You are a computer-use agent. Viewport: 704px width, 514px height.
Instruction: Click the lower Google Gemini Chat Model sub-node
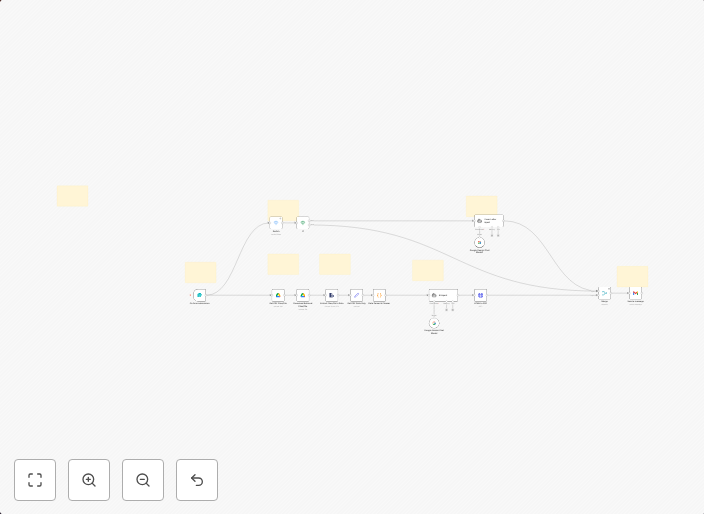(434, 323)
